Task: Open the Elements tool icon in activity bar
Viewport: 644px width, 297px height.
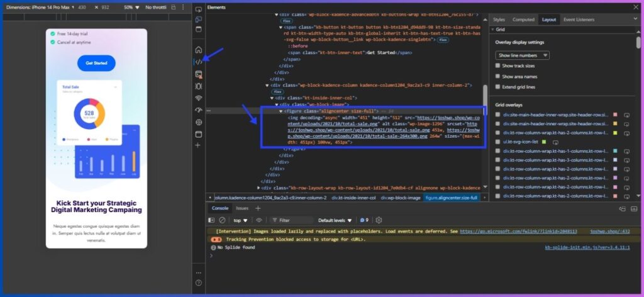Action: tap(199, 62)
